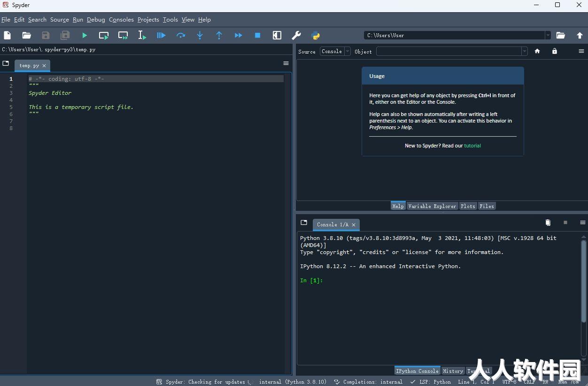Screen dimensions: 588x386
Task: Click the working directory path field
Action: (x=454, y=35)
